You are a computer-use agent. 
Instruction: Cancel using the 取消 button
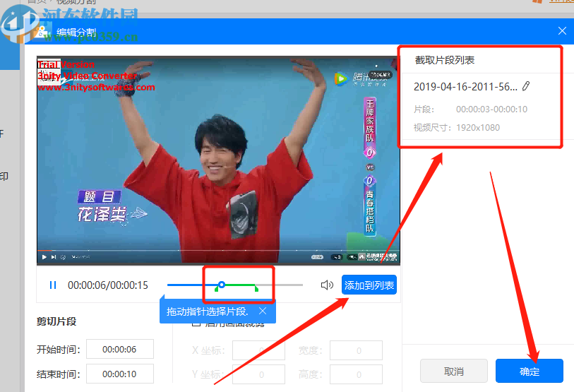tap(453, 371)
